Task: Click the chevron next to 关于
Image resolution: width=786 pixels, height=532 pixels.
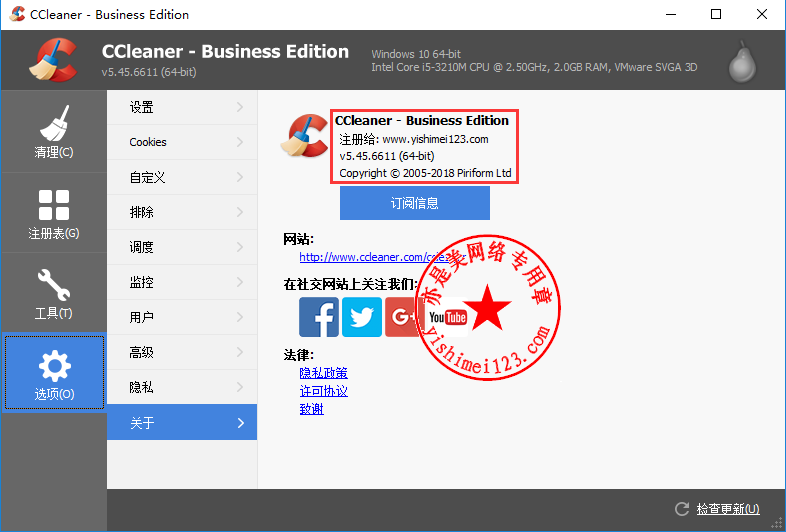Action: tap(241, 423)
